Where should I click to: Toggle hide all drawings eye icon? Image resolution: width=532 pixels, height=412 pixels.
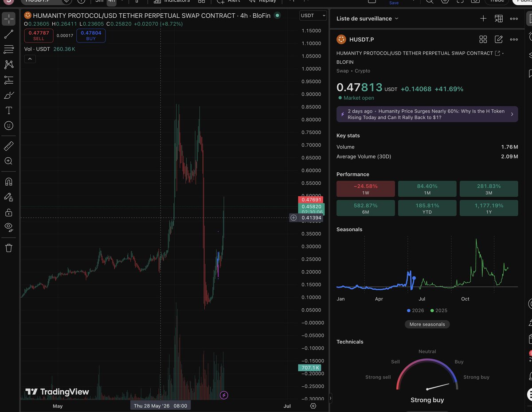pyautogui.click(x=8, y=228)
